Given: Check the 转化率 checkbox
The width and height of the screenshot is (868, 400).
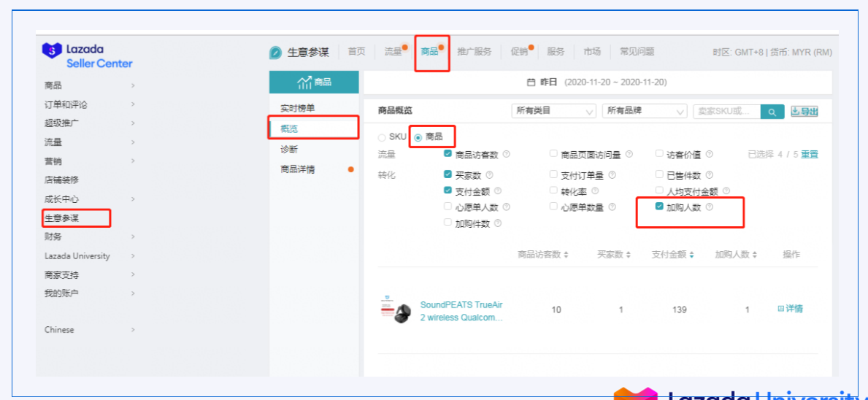Looking at the screenshot, I should pos(553,191).
